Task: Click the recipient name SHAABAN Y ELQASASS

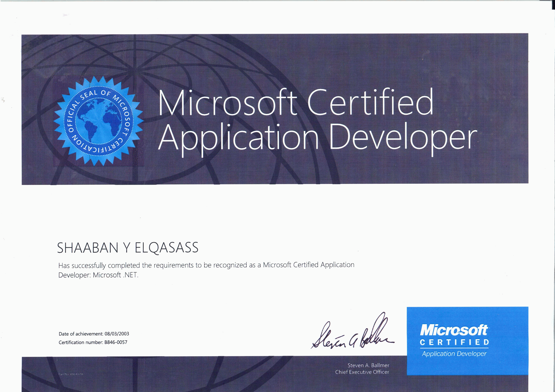Action: (128, 248)
